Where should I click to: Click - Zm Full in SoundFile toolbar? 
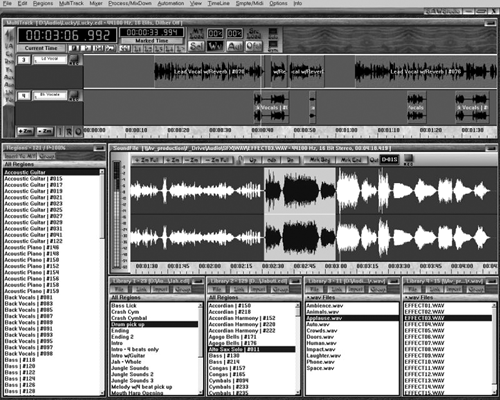pos(216,160)
